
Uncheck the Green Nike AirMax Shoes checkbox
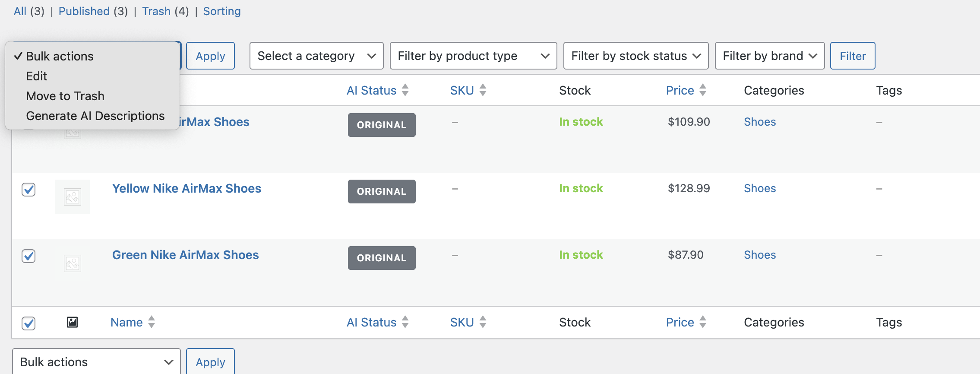[x=28, y=256]
